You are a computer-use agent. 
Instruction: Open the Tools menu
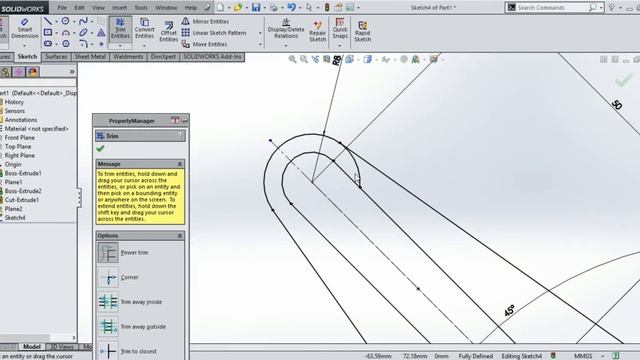point(141,7)
